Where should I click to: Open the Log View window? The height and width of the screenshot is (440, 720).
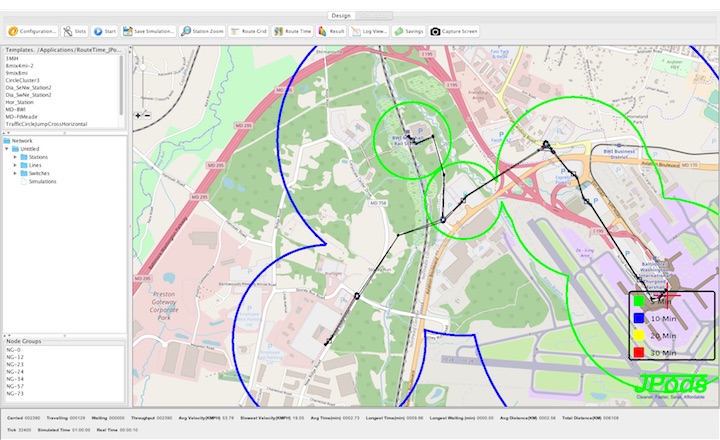[369, 31]
